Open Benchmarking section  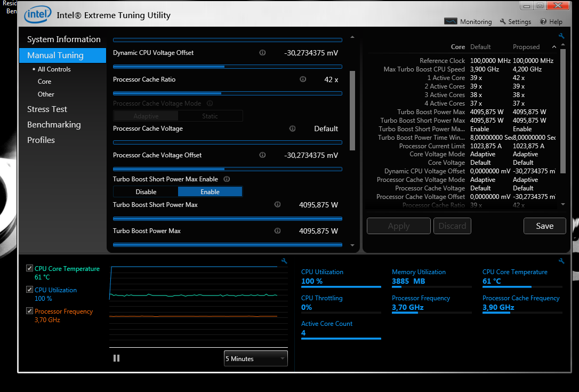(x=54, y=124)
